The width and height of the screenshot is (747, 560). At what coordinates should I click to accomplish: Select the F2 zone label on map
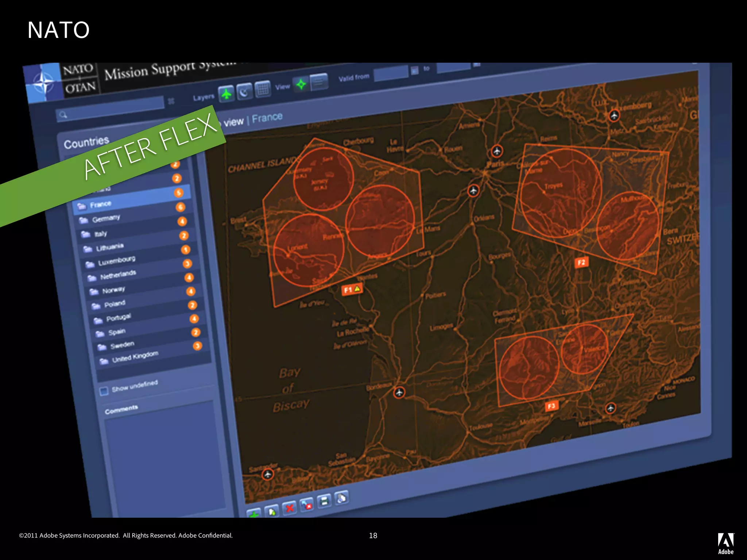click(x=581, y=262)
